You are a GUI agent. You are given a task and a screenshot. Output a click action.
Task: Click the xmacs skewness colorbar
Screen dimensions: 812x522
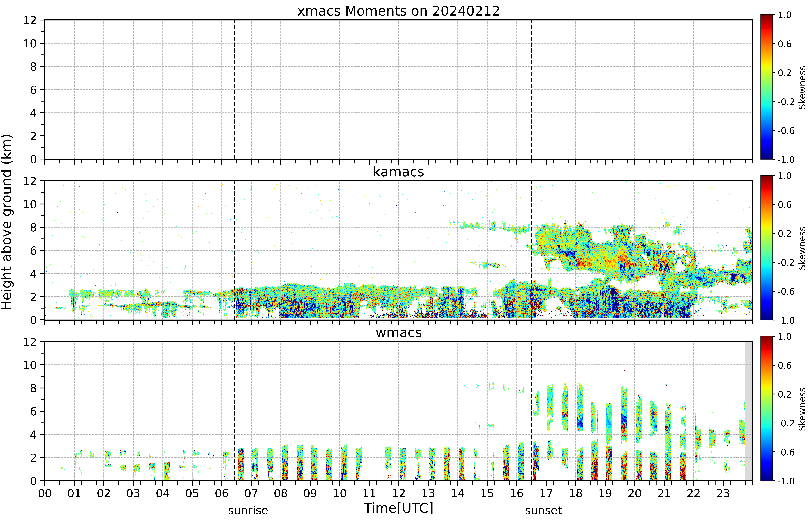click(767, 87)
